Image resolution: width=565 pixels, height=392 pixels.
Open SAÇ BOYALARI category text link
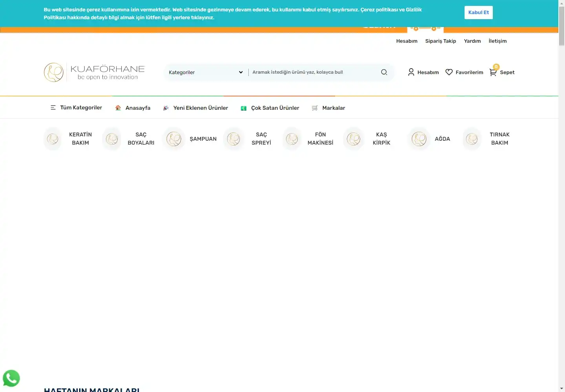tap(141, 139)
